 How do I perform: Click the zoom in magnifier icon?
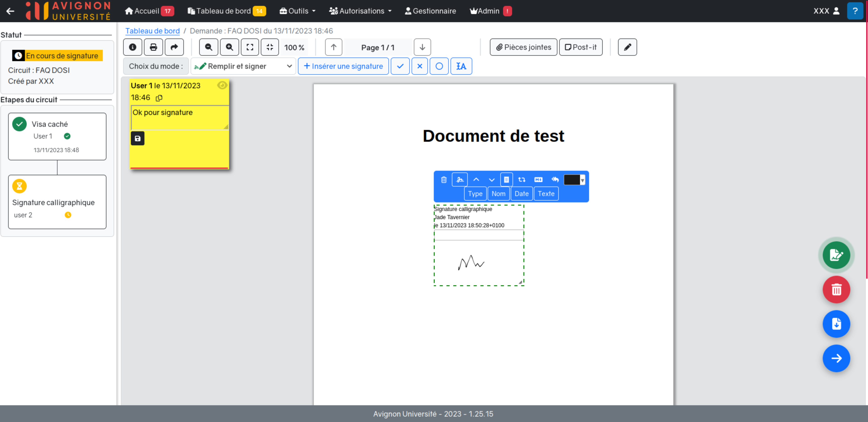pos(229,47)
